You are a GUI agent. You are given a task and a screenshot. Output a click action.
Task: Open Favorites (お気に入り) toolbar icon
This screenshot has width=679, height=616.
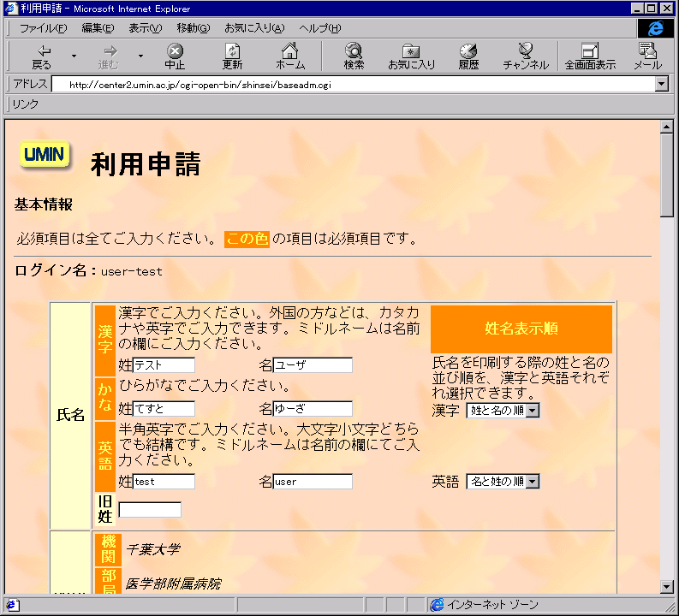coord(411,56)
